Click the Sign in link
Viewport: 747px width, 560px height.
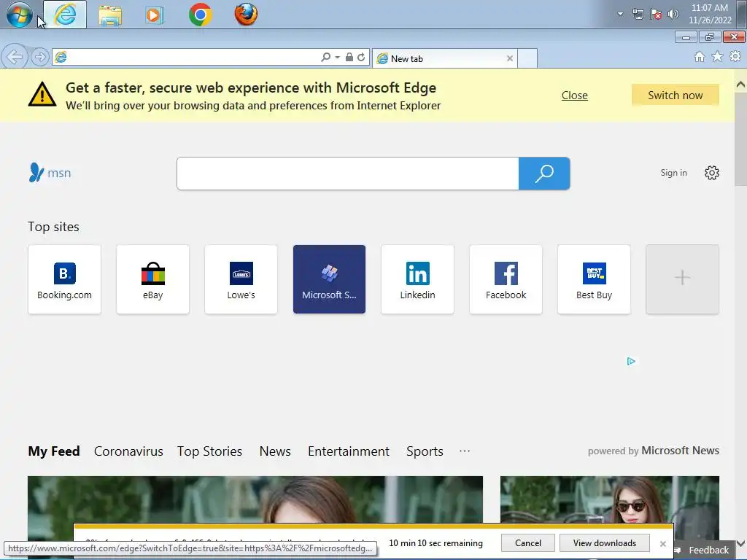(x=673, y=173)
